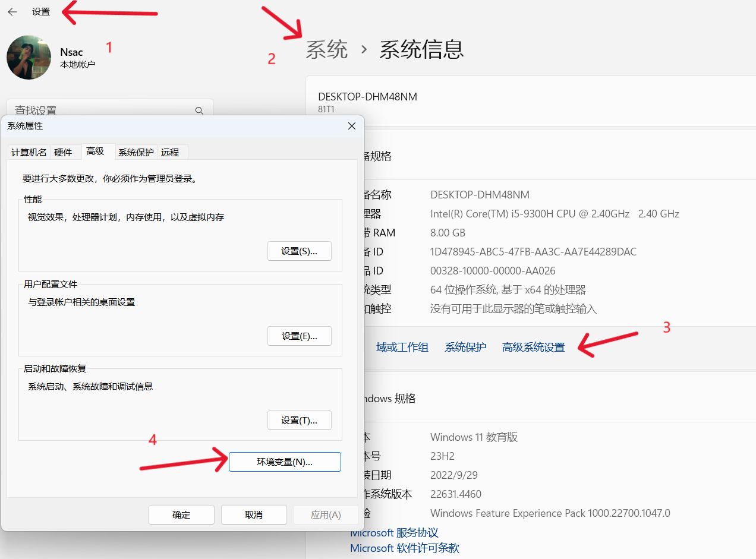Go to the 远程 tab
756x559 pixels.
170,153
